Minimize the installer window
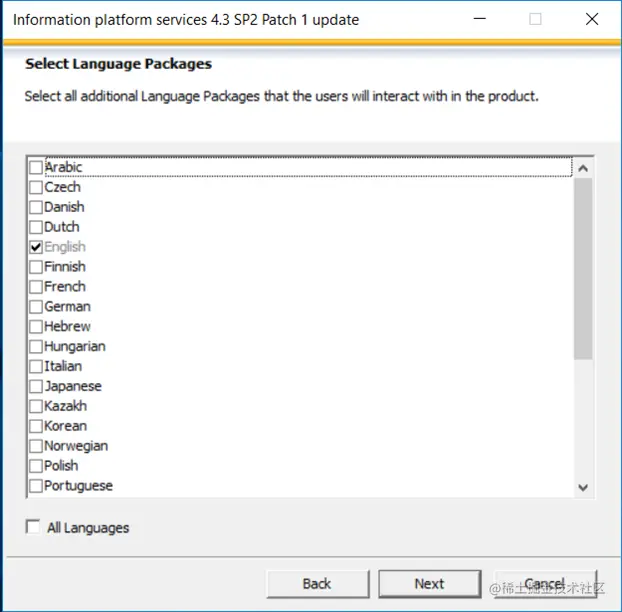Viewport: 622px width, 612px height. (480, 19)
